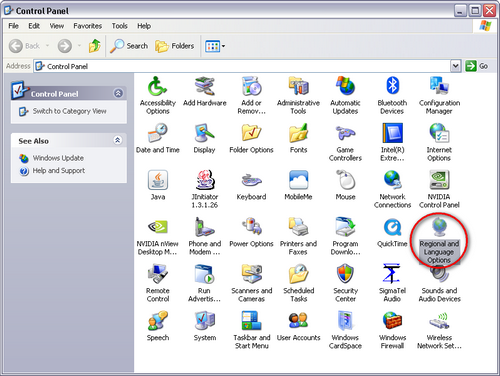Select the Keyboard icon
Screen dimensions: 500x376
[251, 180]
